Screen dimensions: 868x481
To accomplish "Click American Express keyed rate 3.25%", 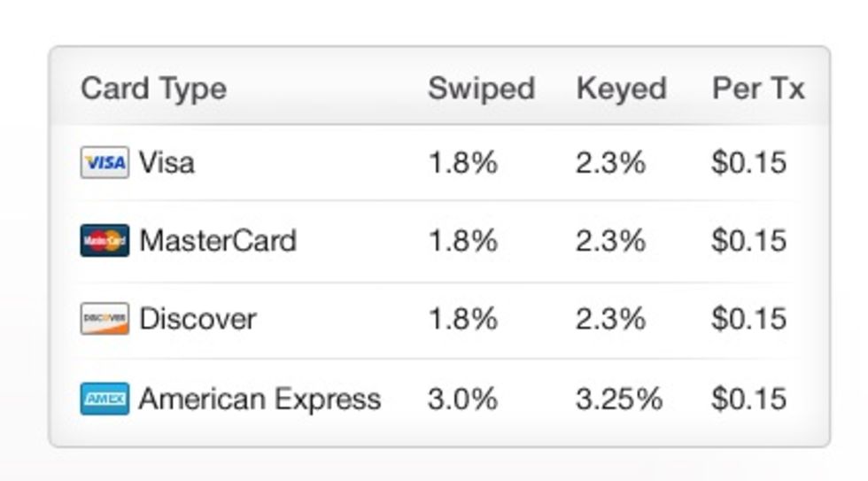I will click(619, 400).
